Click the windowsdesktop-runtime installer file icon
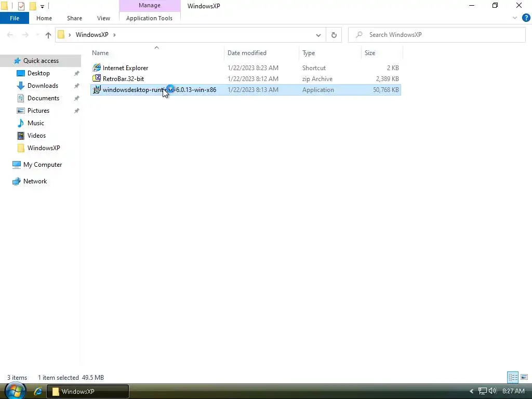 (97, 89)
